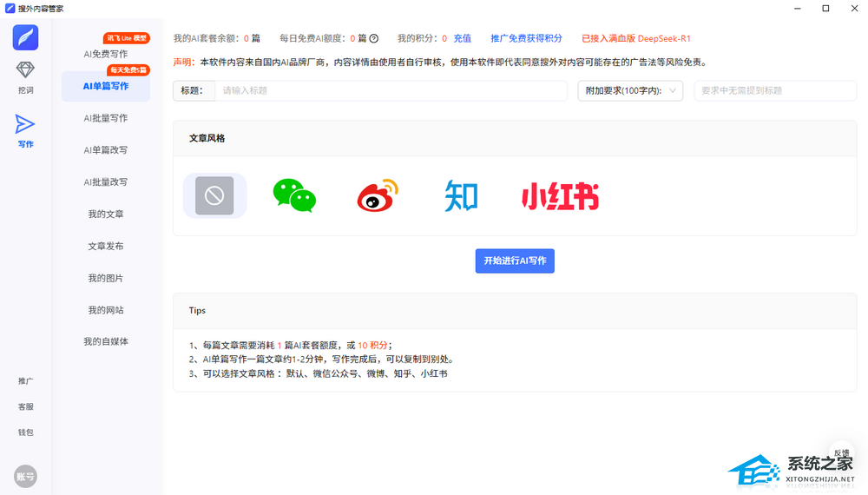868x495 pixels.
Task: Click the 推广免费获得积分 link
Action: point(526,38)
